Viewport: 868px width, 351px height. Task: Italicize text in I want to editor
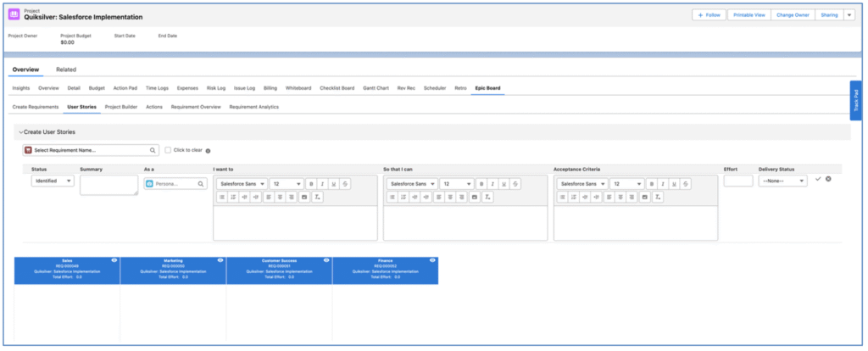click(322, 184)
